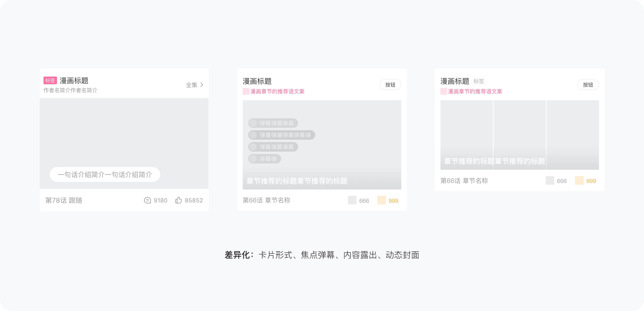The width and height of the screenshot is (644, 311).
Task: Click gray icon beside 666 in right card
Action: (550, 181)
